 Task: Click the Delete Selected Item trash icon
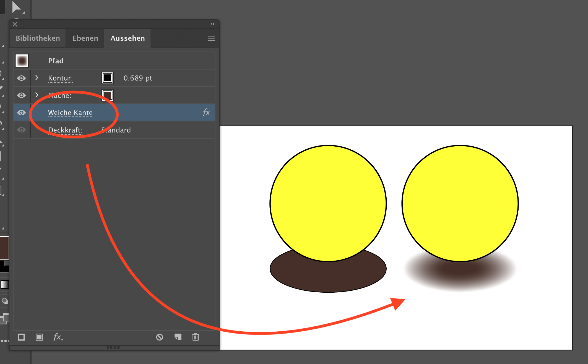(x=196, y=337)
